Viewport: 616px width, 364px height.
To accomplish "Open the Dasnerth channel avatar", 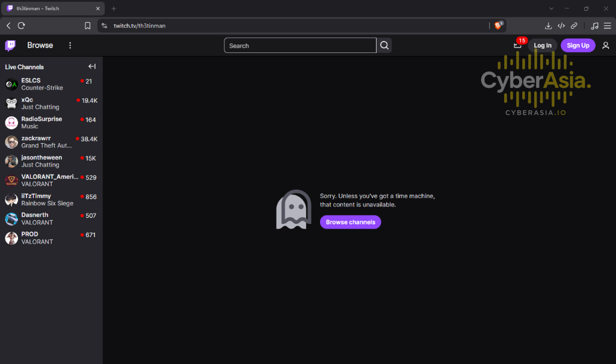I will [x=11, y=218].
